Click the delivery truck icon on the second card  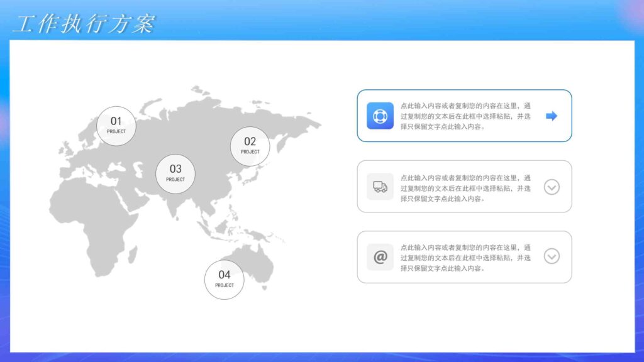click(x=379, y=186)
